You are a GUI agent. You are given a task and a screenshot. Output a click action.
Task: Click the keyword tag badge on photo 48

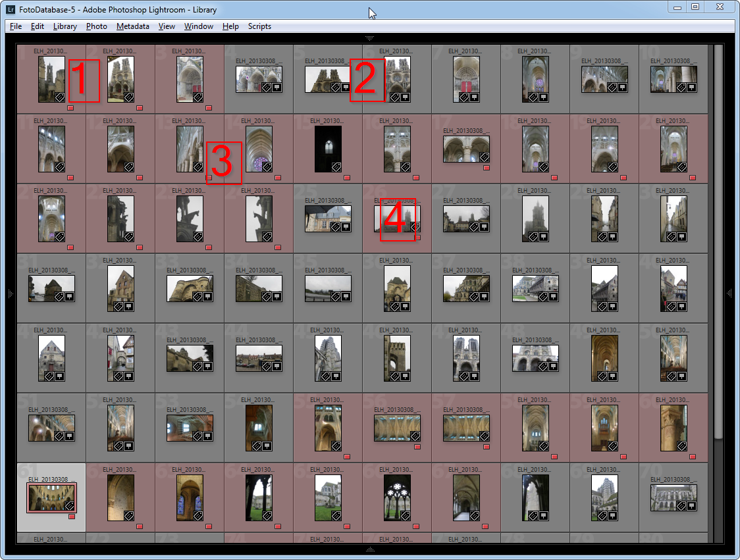pyautogui.click(x=543, y=367)
